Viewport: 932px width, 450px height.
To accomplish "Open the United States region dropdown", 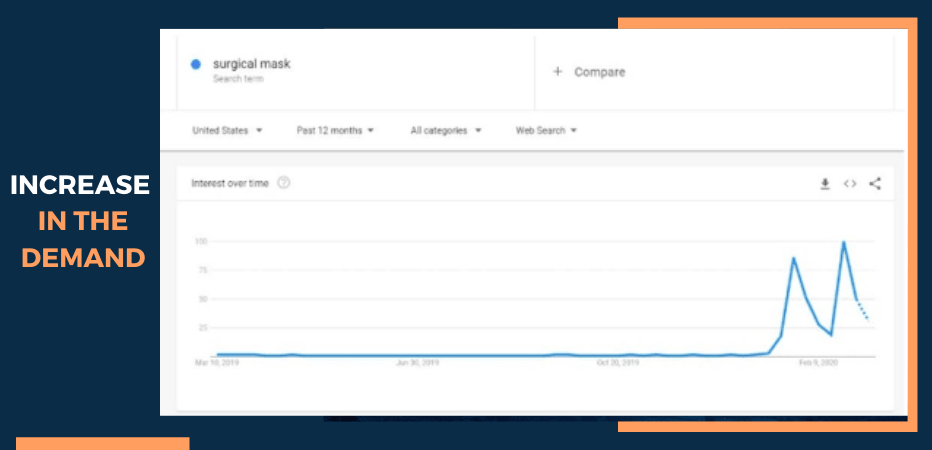I will point(227,130).
